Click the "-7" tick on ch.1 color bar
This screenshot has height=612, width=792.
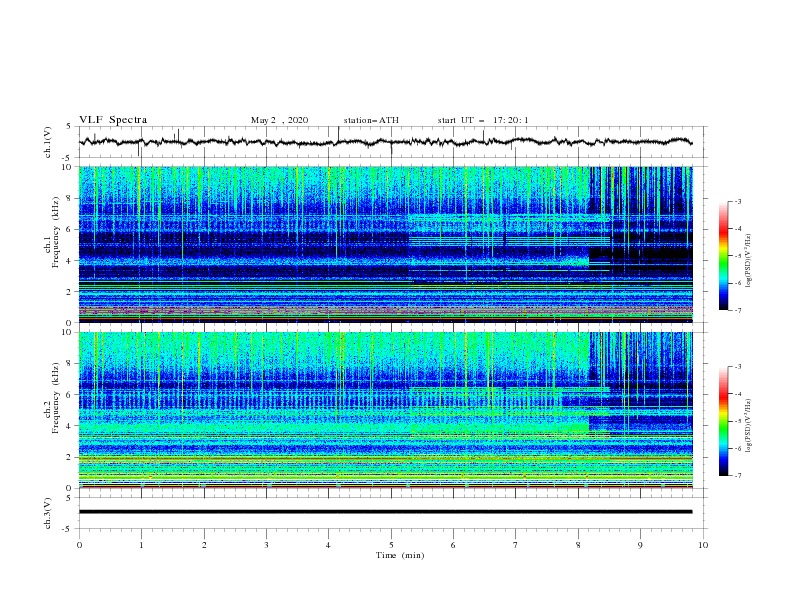pos(737,311)
